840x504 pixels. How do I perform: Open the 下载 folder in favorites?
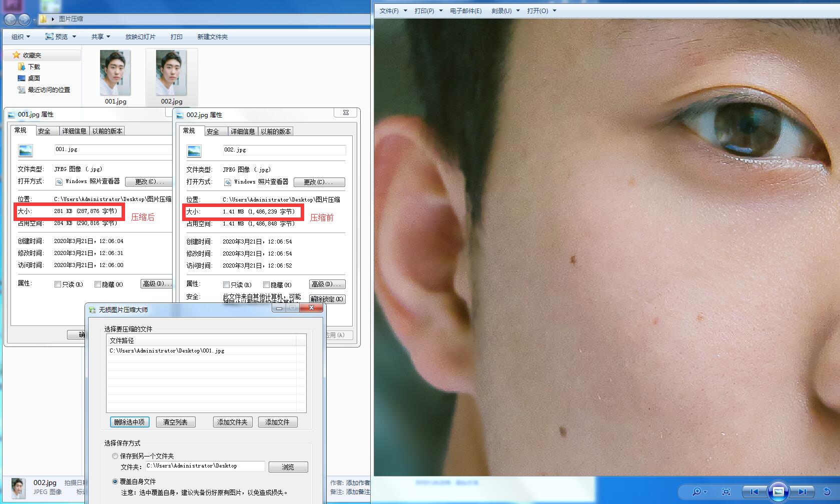(x=34, y=66)
